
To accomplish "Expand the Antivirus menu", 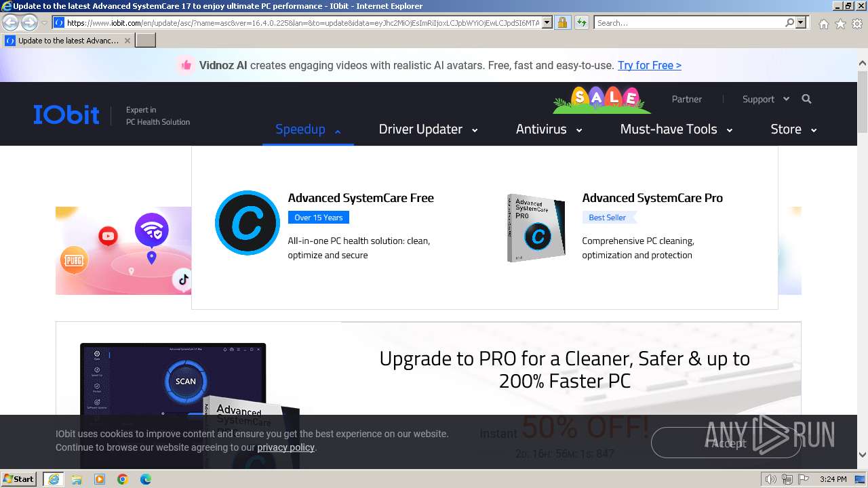I will click(549, 129).
